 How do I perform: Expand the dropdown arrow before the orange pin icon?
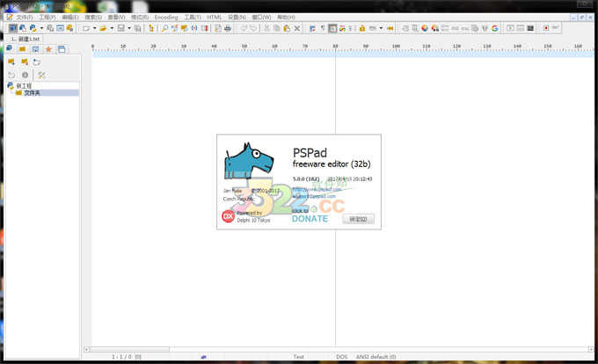pyautogui.click(x=381, y=28)
